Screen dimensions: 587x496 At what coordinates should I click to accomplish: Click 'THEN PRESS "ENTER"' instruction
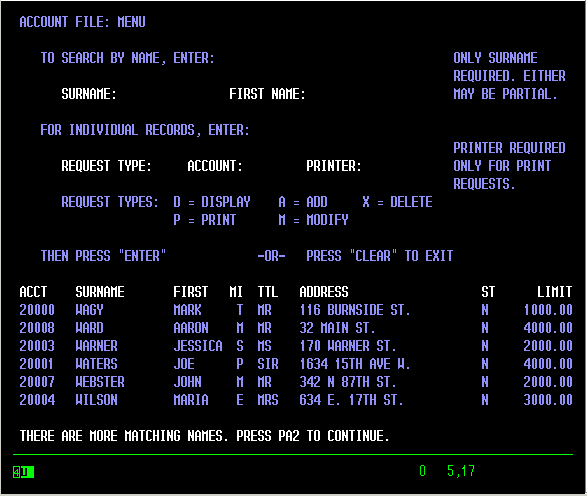point(103,256)
